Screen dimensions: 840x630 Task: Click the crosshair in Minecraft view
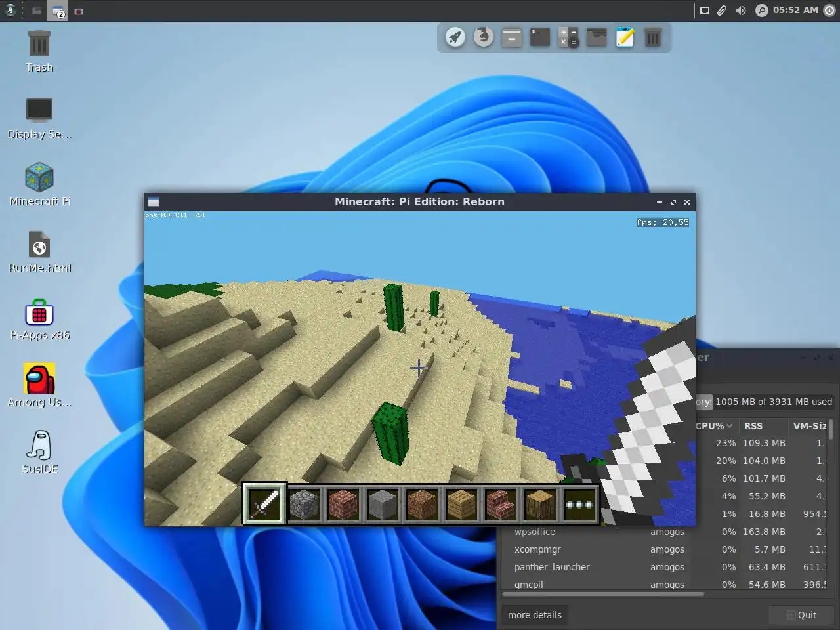click(418, 367)
